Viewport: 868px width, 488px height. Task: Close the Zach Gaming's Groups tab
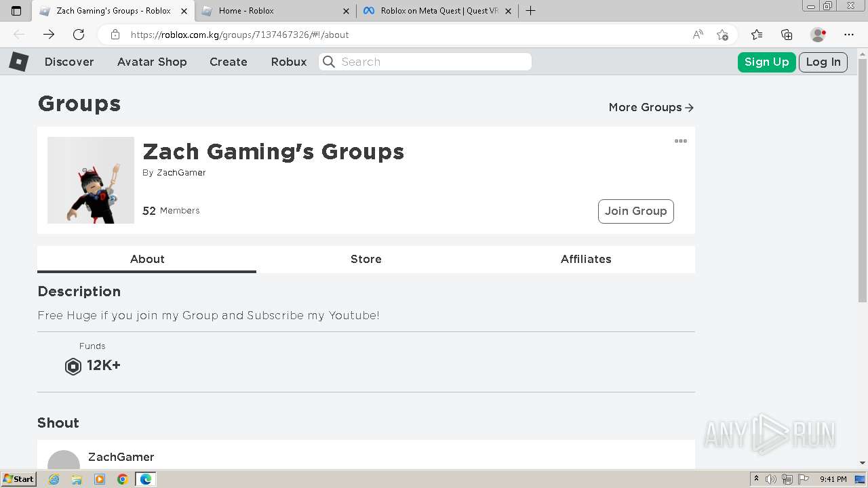pyautogui.click(x=183, y=11)
